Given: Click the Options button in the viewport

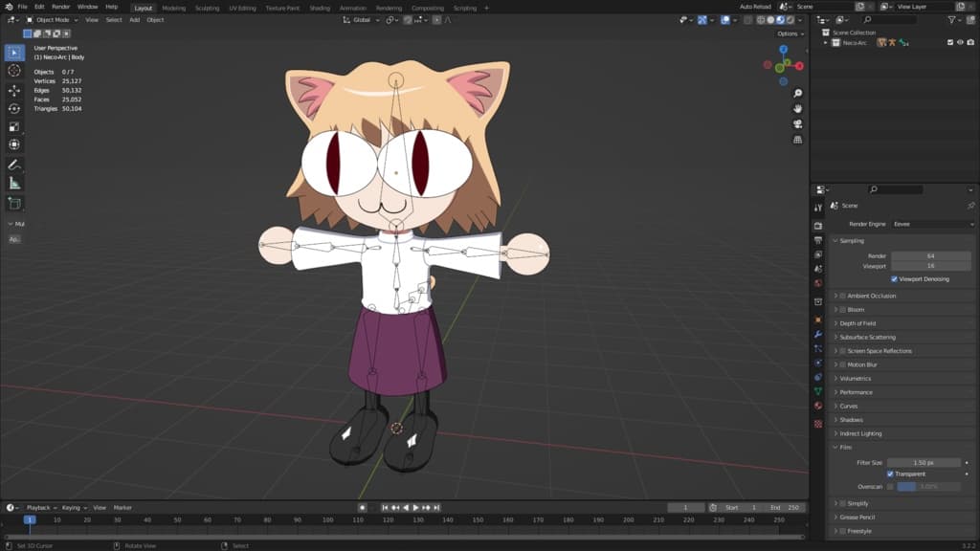Looking at the screenshot, I should coord(788,33).
